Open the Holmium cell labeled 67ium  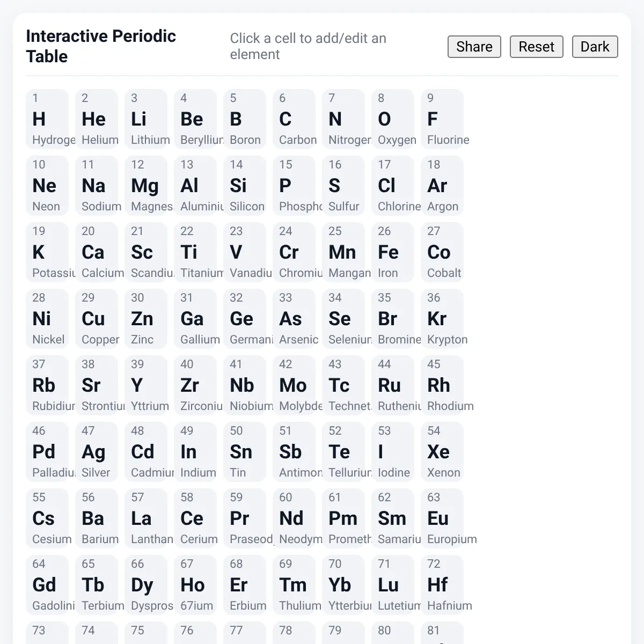coord(195,585)
